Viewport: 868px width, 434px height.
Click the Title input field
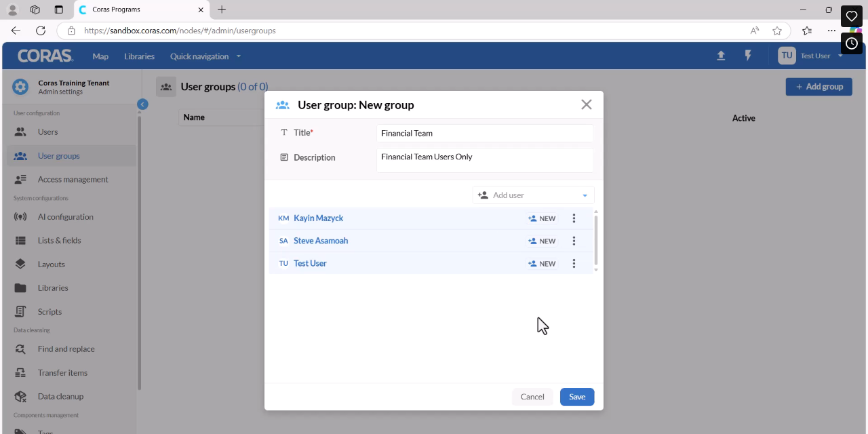(x=485, y=133)
